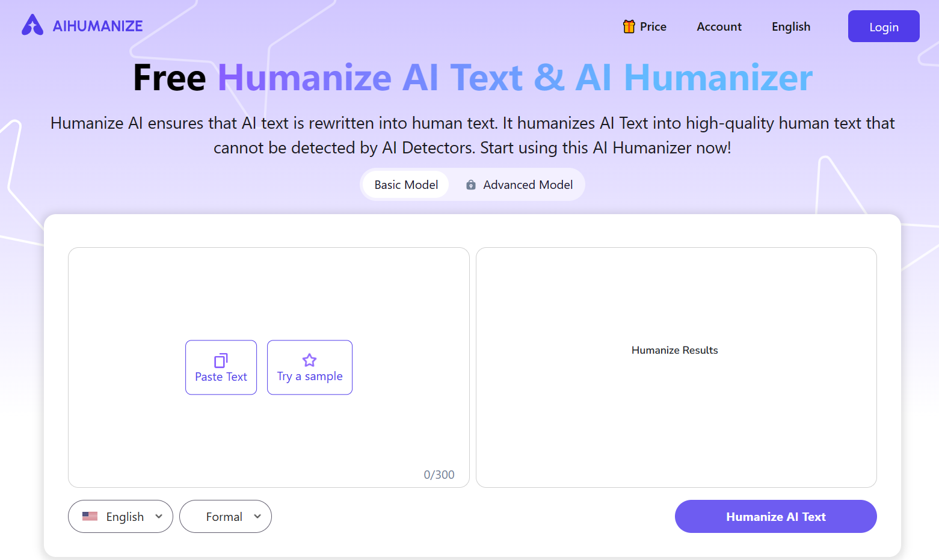Viewport: 939px width, 560px height.
Task: Open the English selector in the top navigation
Action: tap(790, 26)
